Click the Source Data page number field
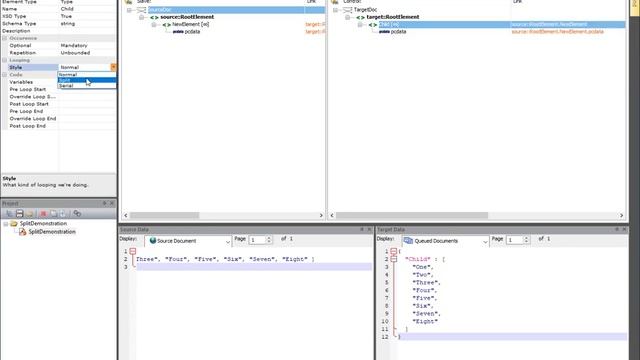The width and height of the screenshot is (640, 360). tap(257, 240)
